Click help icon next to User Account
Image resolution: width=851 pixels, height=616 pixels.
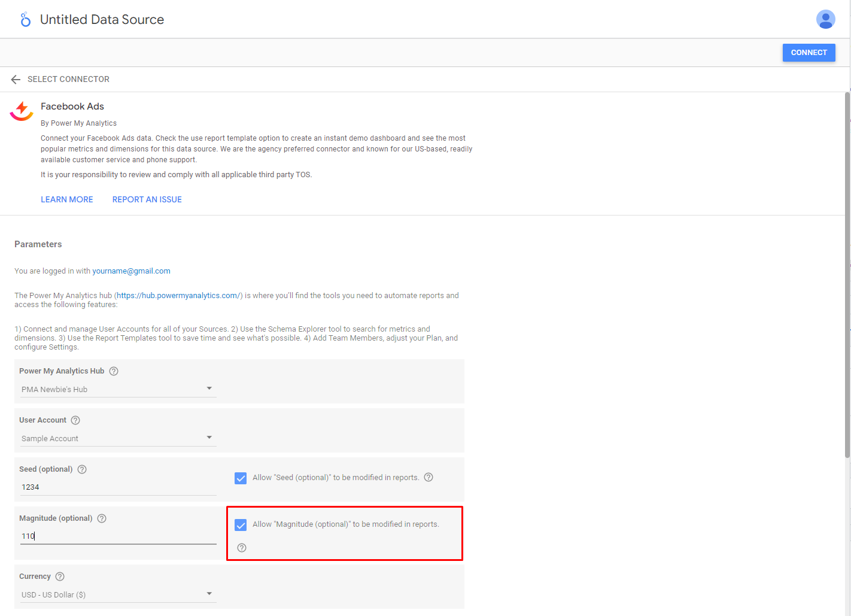click(75, 420)
